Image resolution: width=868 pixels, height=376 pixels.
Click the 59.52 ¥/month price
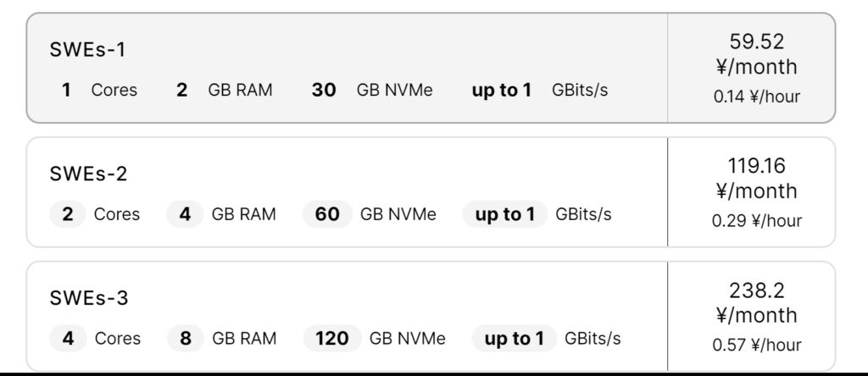coord(756,53)
